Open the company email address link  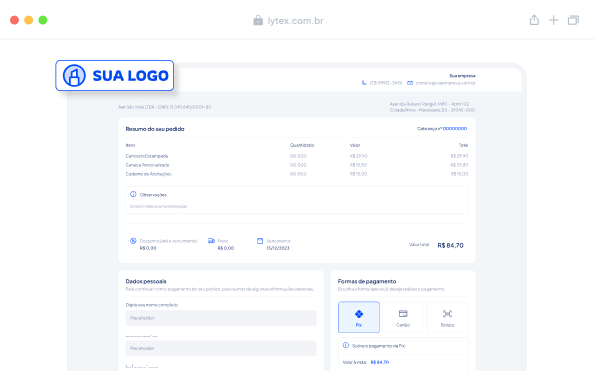(446, 83)
